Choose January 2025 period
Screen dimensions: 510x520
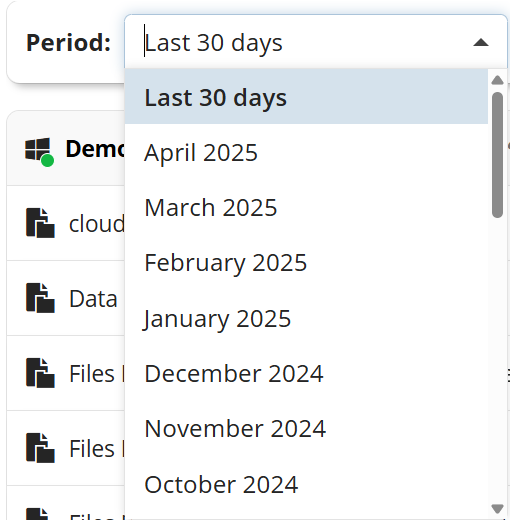point(306,318)
